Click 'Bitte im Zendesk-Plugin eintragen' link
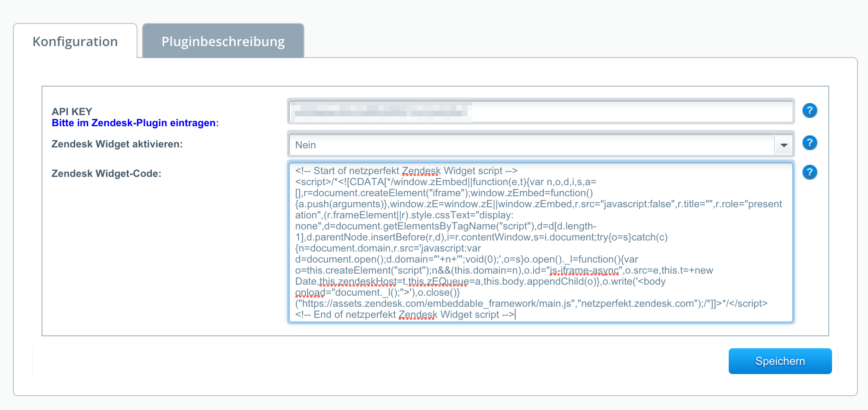The width and height of the screenshot is (868, 410). 134,123
